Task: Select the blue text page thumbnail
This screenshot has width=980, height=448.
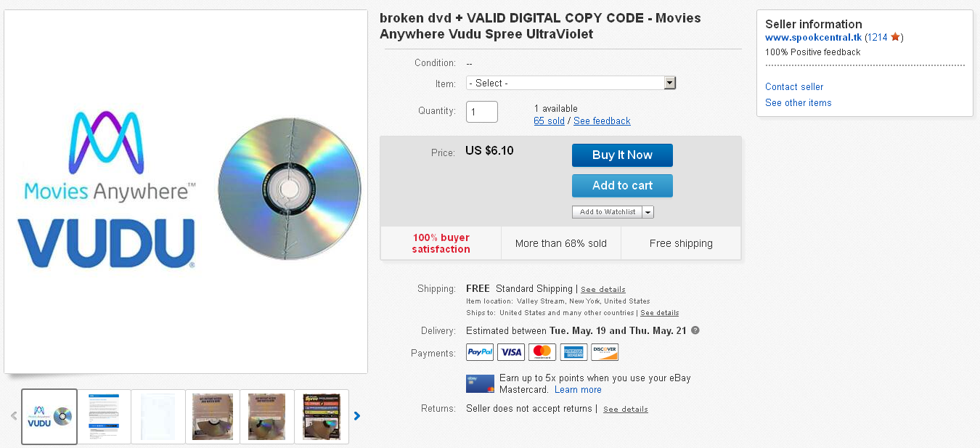Action: click(104, 417)
